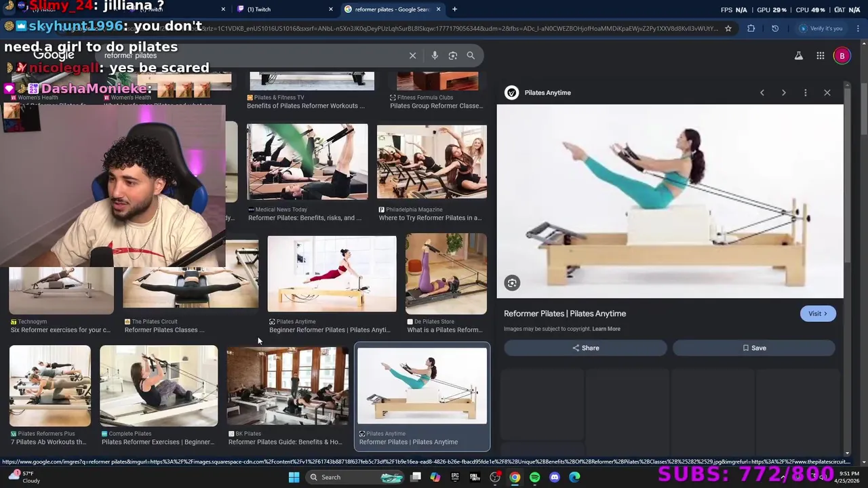Image resolution: width=868 pixels, height=488 pixels.
Task: Close the image preview panel
Action: [827, 93]
